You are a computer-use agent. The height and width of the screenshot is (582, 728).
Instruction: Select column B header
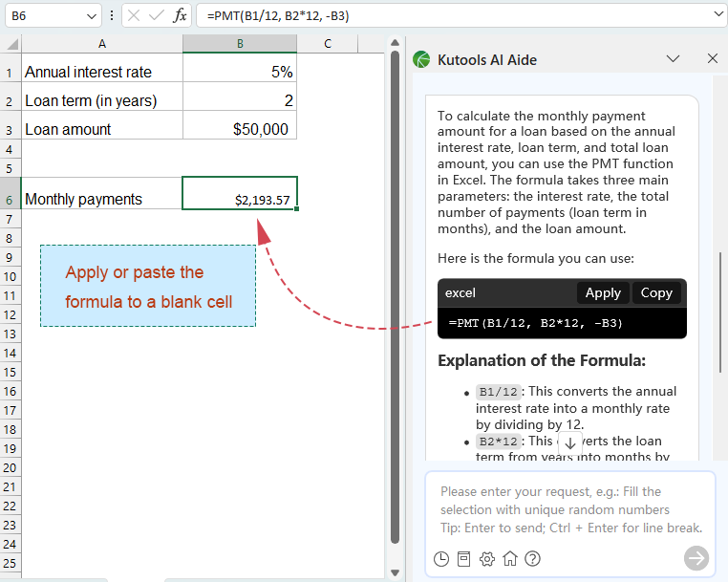pyautogui.click(x=240, y=44)
